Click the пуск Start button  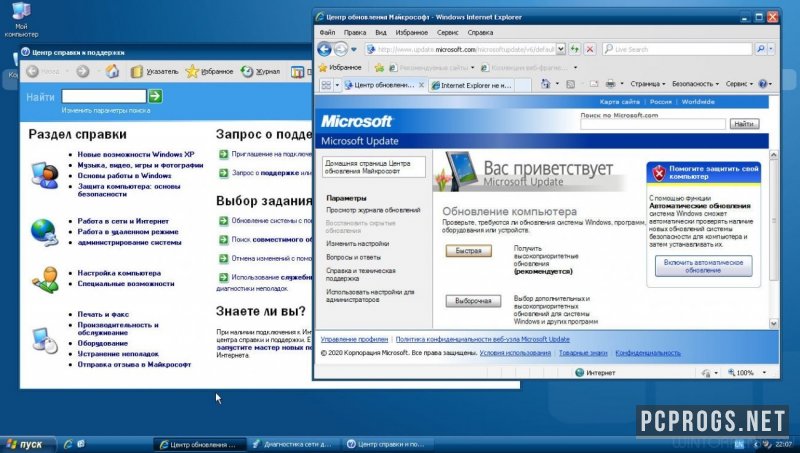[29, 444]
